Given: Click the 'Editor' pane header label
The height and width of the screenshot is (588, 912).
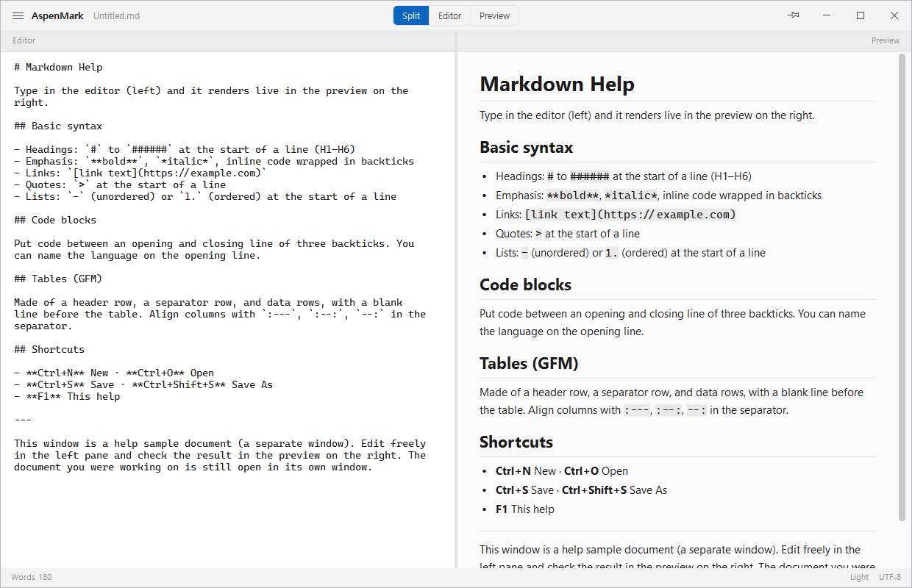Looking at the screenshot, I should pyautogui.click(x=24, y=40).
